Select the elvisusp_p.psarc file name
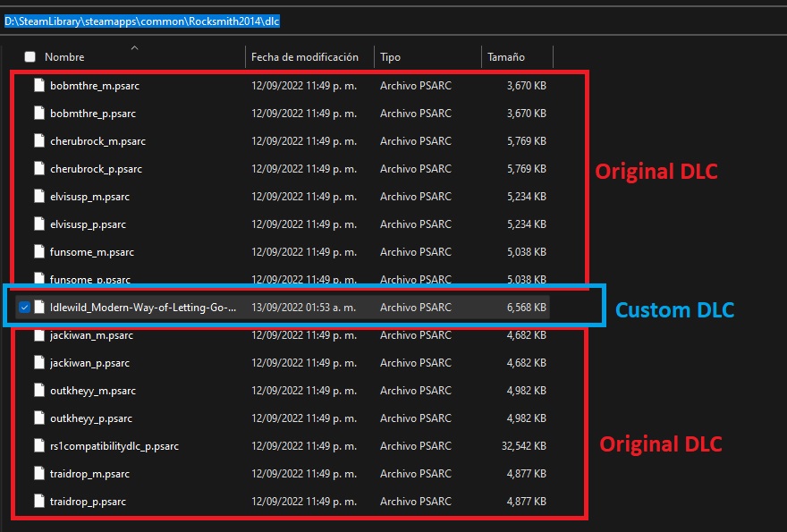The width and height of the screenshot is (787, 532). (x=88, y=224)
